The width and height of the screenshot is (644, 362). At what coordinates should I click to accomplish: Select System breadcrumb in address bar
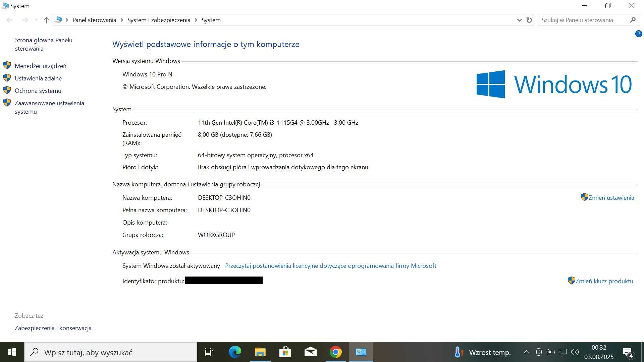[211, 20]
